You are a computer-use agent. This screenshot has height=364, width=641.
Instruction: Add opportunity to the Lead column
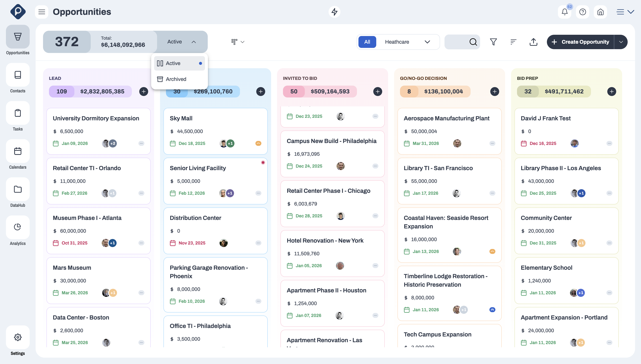144,92
